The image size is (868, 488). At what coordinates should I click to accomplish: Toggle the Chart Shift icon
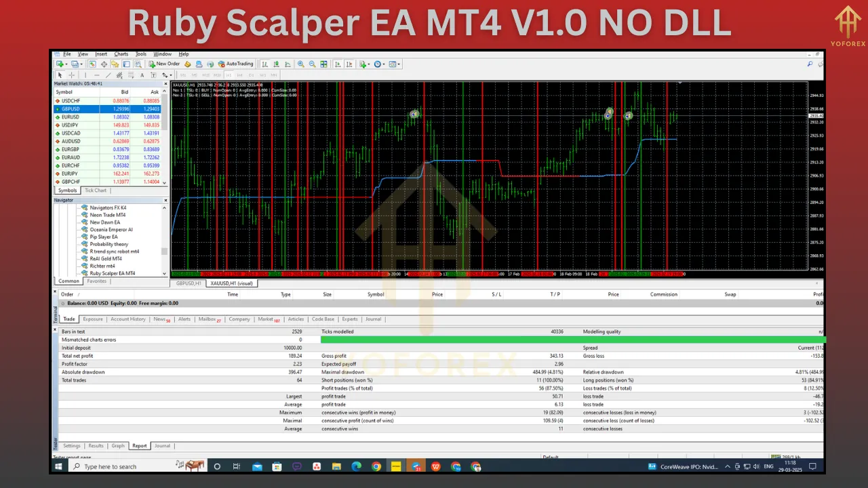(x=349, y=64)
